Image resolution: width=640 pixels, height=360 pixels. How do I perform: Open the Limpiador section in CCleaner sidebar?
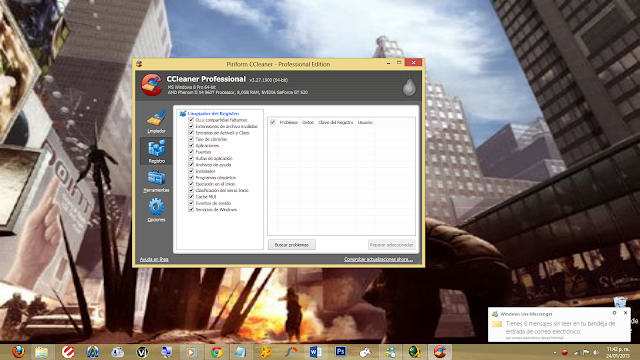tap(156, 122)
